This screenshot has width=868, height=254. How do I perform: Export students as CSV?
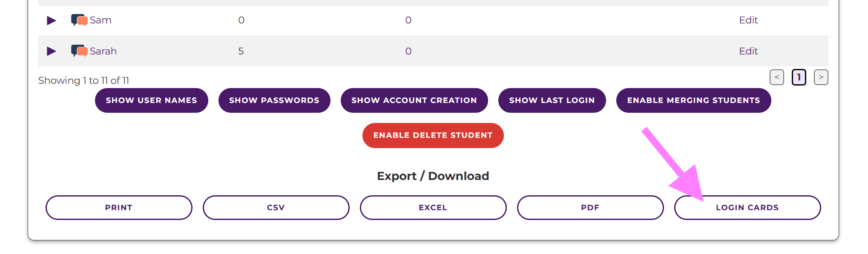click(276, 208)
